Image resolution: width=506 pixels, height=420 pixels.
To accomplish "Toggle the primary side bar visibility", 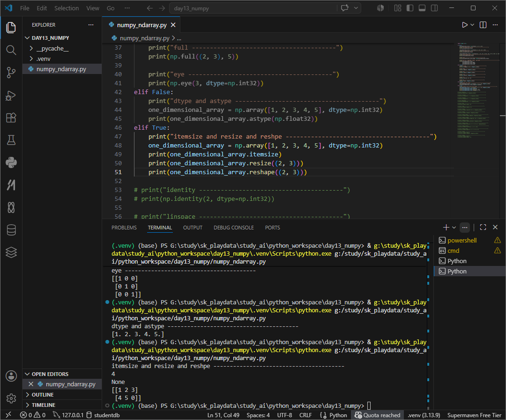I will pyautogui.click(x=410, y=8).
